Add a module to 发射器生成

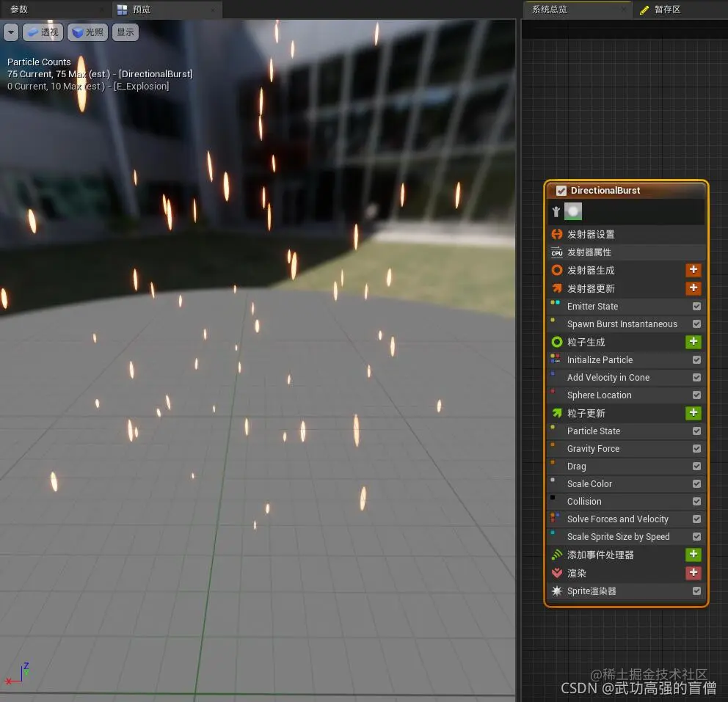[x=694, y=270]
